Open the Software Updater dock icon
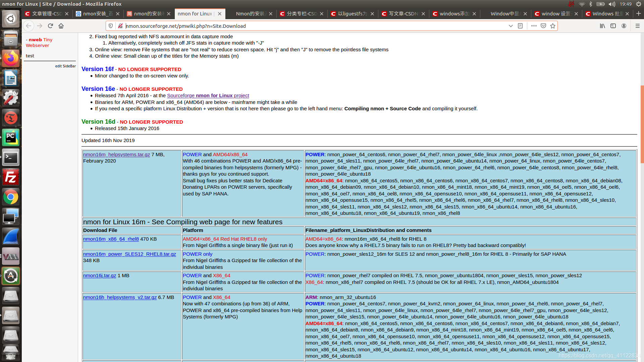 pyautogui.click(x=11, y=276)
